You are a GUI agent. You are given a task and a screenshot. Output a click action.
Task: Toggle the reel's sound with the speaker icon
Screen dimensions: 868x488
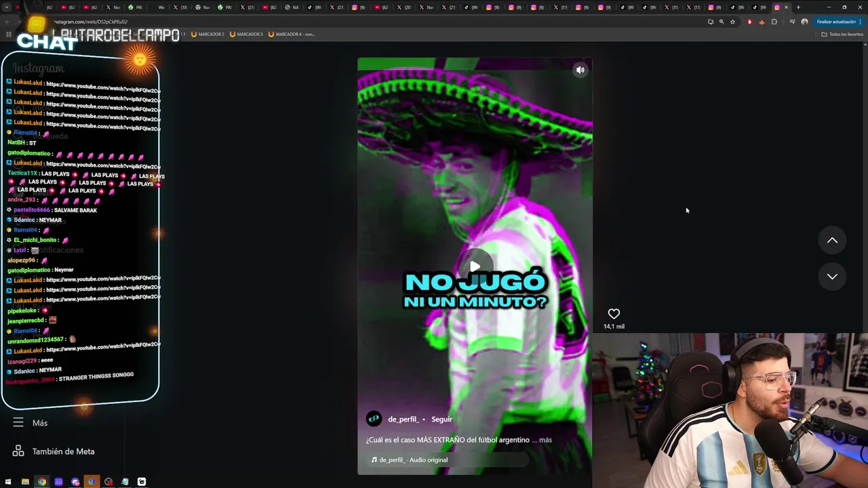580,70
